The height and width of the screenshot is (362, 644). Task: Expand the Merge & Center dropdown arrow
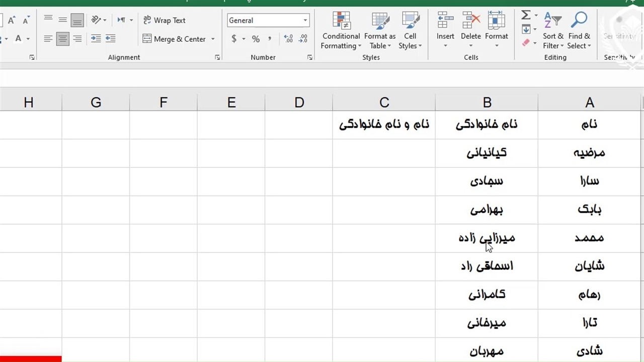[213, 39]
